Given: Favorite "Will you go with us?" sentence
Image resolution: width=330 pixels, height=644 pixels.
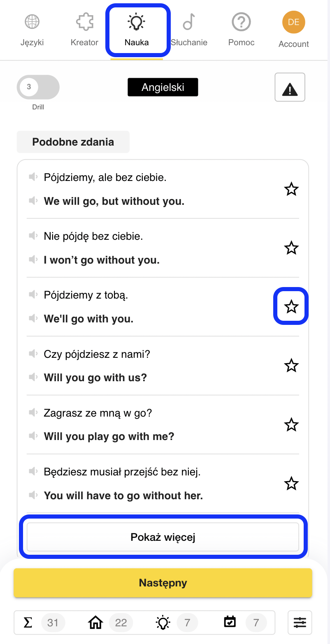Looking at the screenshot, I should pyautogui.click(x=291, y=365).
